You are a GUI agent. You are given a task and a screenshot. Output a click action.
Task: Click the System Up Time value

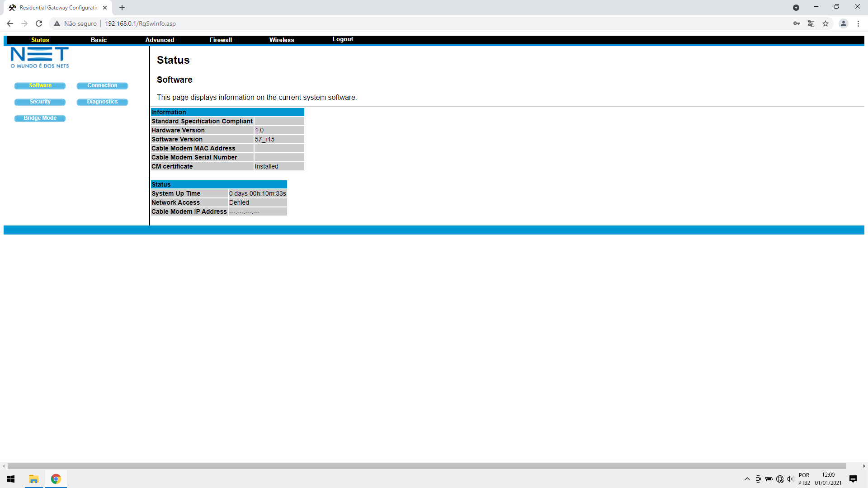(x=257, y=193)
